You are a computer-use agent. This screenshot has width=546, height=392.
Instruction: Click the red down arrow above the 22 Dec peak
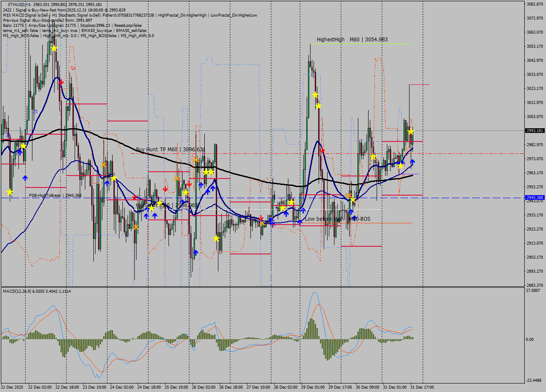pos(62,82)
